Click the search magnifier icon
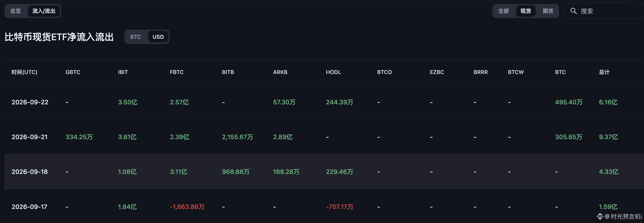644x223 pixels. [x=573, y=11]
